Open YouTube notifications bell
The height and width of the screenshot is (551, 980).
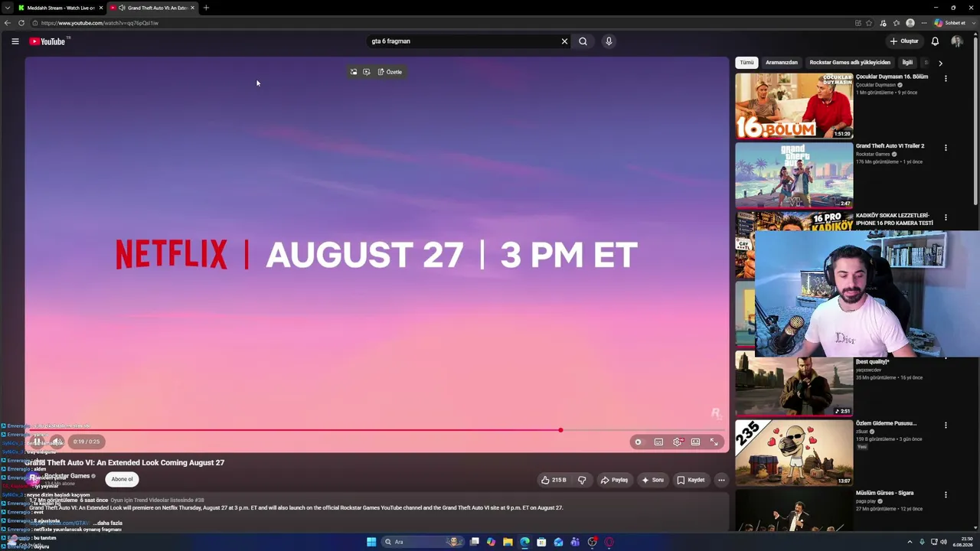[x=935, y=41]
